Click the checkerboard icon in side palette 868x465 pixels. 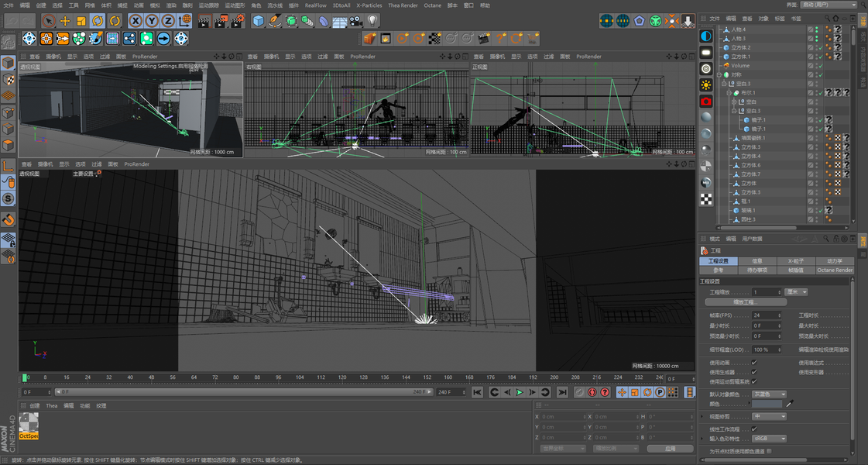pos(706,199)
